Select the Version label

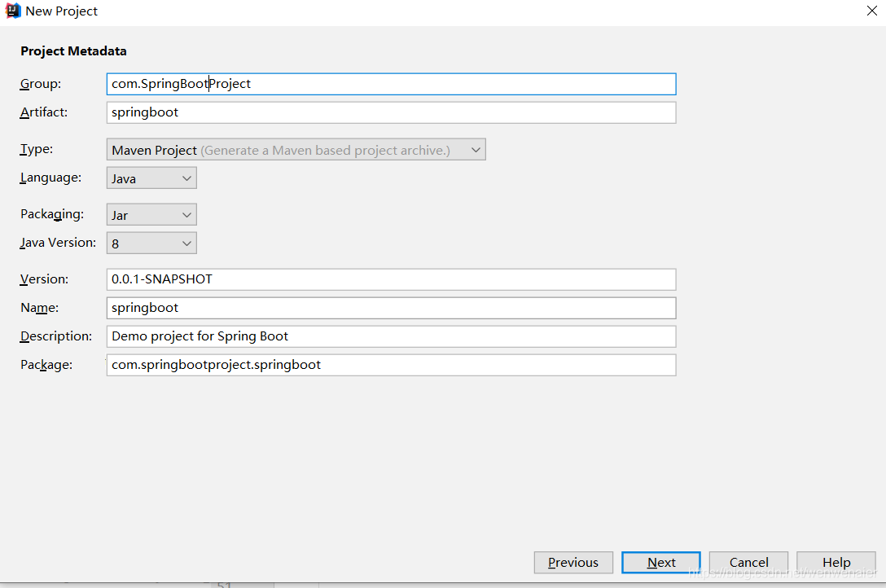click(44, 279)
